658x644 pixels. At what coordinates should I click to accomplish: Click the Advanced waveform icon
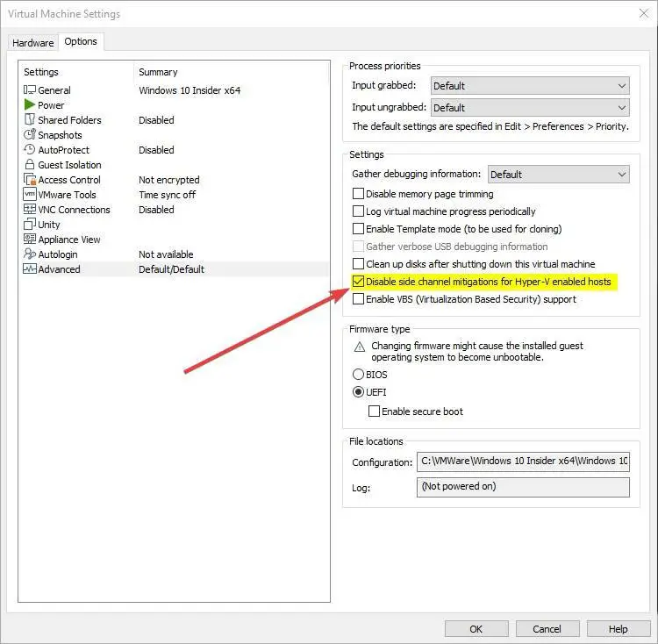tap(29, 268)
